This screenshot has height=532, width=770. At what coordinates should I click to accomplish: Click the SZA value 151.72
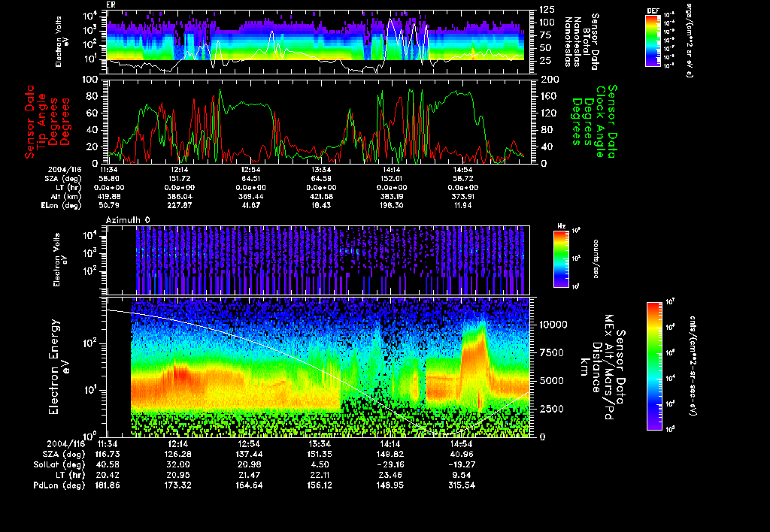pyautogui.click(x=179, y=179)
